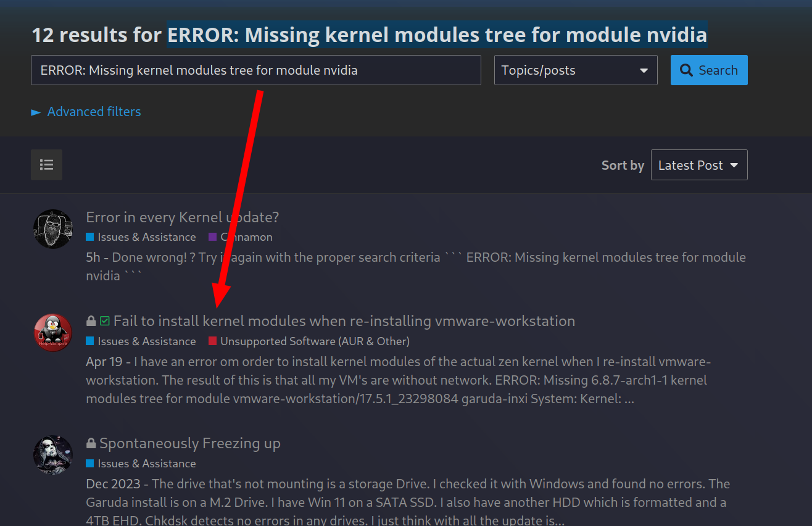The image size is (812, 526).
Task: Open Fail to install kernel modules topic
Action: [344, 321]
